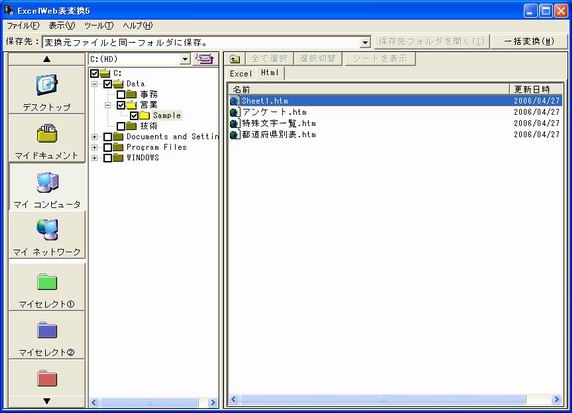Select the 技術 folder label in tree
572x413 pixels.
[x=149, y=126]
